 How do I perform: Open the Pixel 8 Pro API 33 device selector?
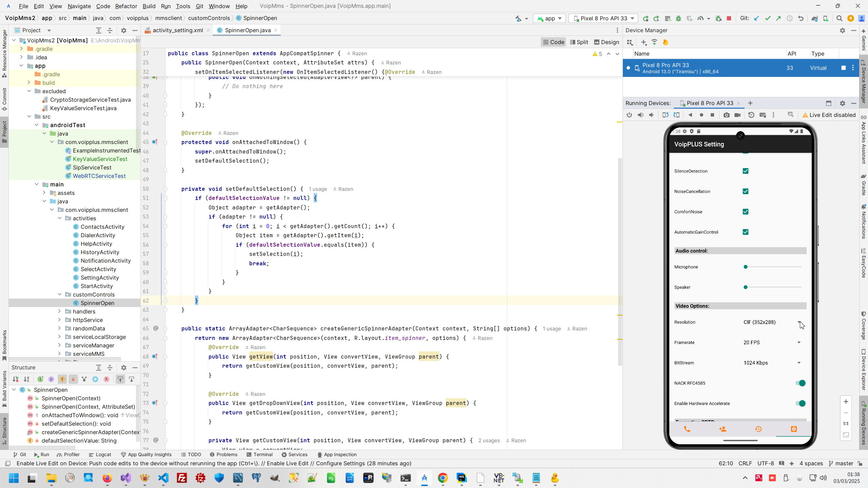pos(604,18)
